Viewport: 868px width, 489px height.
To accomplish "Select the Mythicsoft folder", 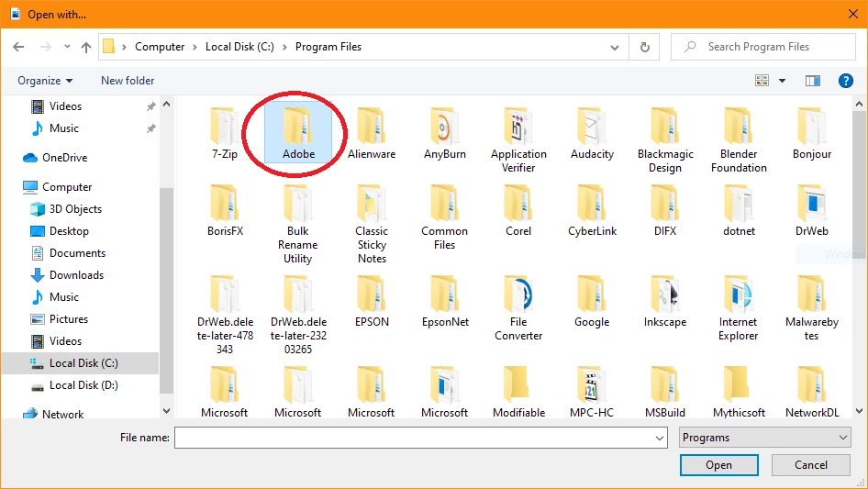I will (739, 392).
